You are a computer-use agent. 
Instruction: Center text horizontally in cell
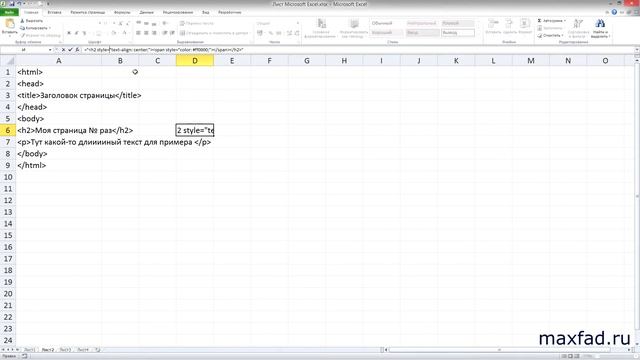click(x=147, y=33)
